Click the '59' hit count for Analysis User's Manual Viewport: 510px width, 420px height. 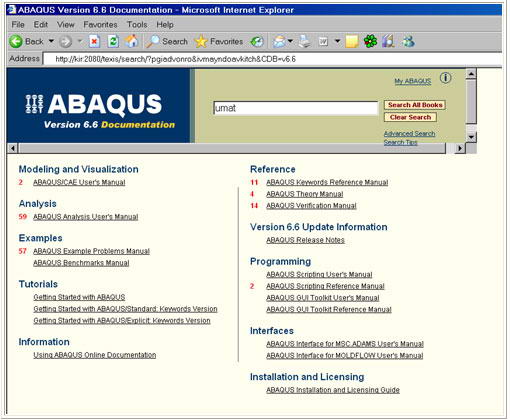(22, 217)
